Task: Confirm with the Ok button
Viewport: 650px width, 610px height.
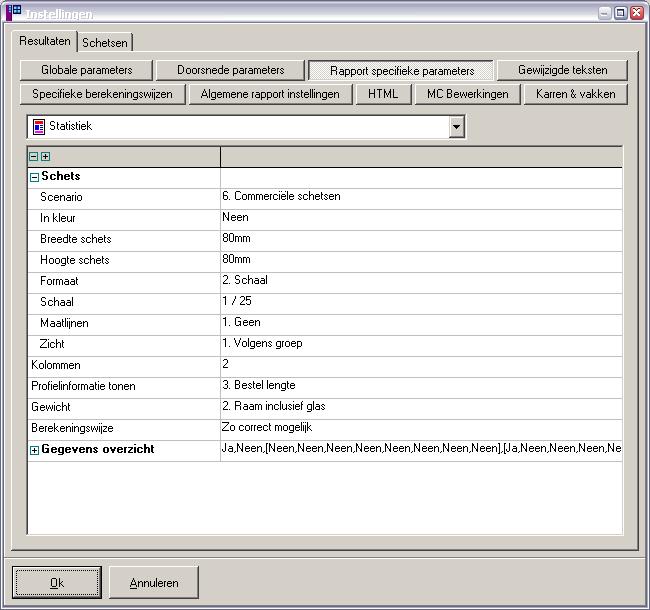Action: point(57,583)
